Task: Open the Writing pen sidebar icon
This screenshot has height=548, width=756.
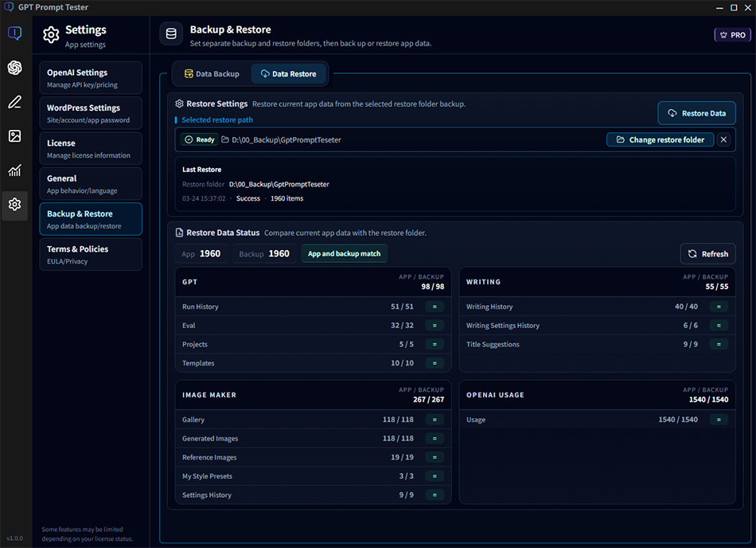Action: [x=14, y=102]
